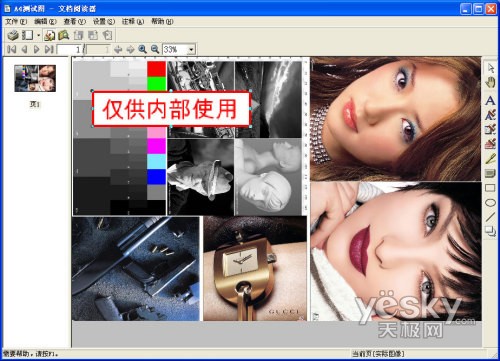Select the hand pan tool
This screenshot has height=361, width=500.
pyautogui.click(x=490, y=82)
